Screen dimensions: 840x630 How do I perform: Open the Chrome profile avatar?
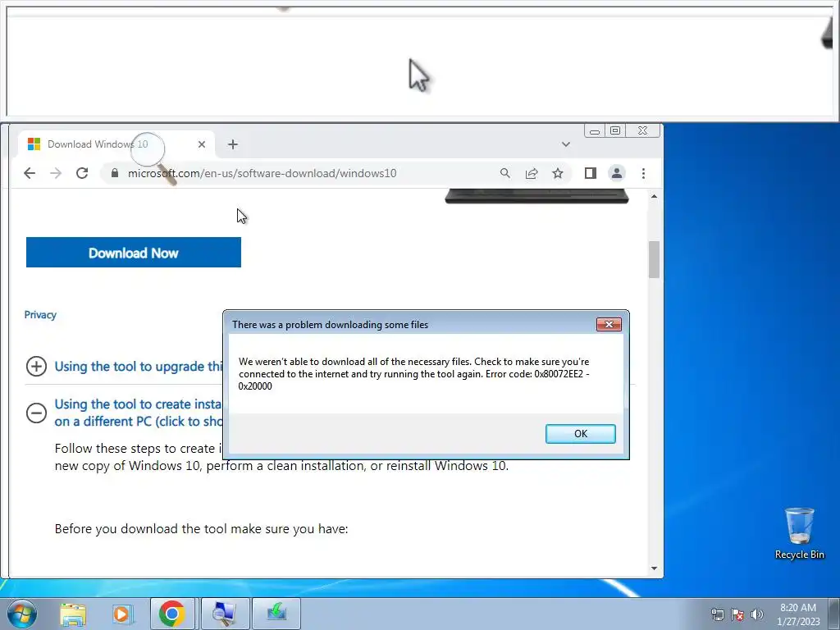pyautogui.click(x=617, y=173)
